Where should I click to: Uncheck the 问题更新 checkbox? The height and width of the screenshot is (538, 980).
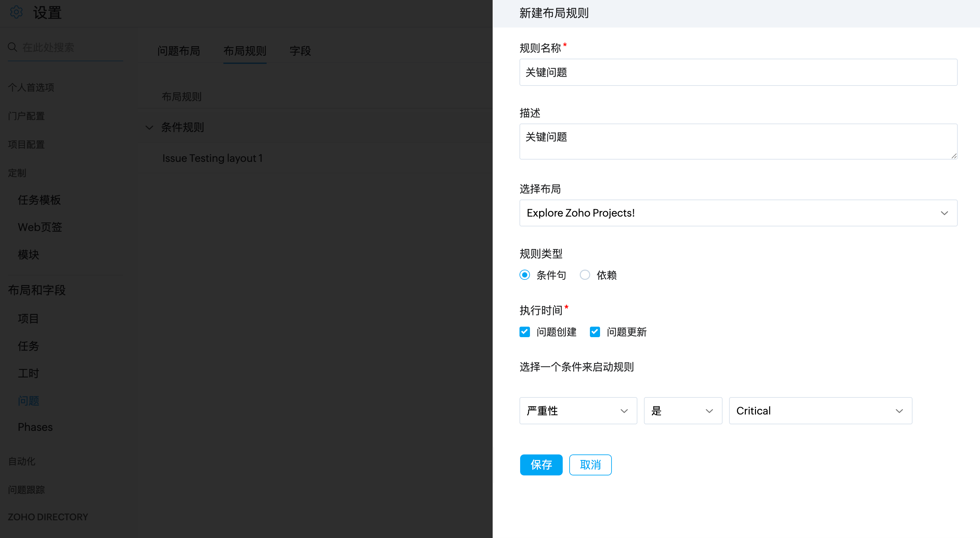[594, 332]
